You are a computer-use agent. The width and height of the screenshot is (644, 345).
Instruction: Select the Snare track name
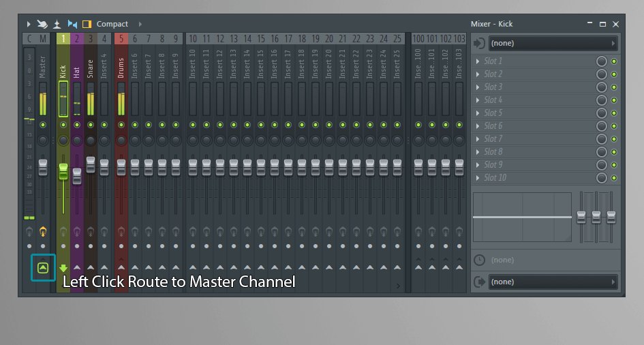pos(91,69)
